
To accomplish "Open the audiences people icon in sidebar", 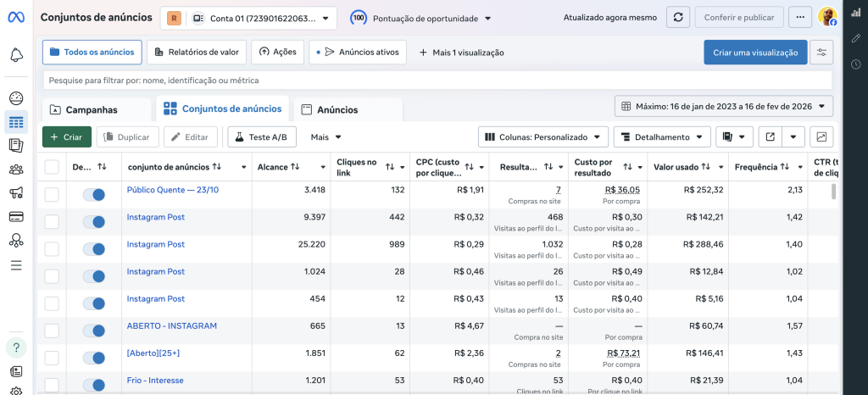I will pos(16,169).
